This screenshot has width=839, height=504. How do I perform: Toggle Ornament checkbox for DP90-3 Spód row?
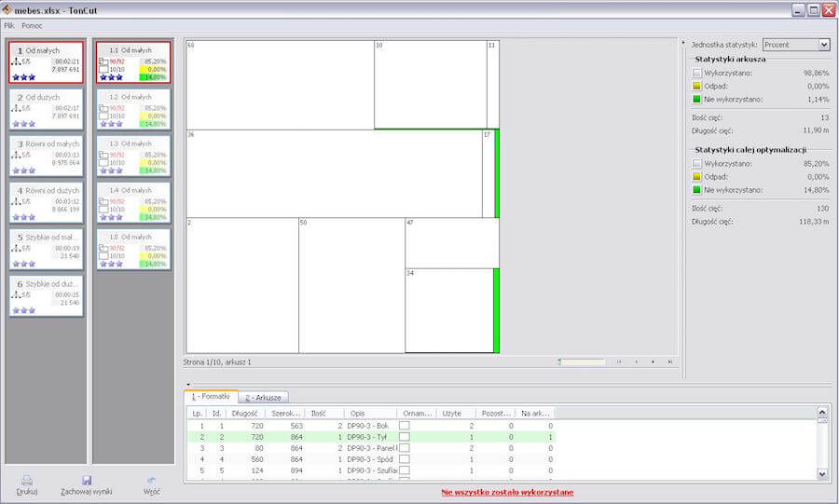click(405, 458)
